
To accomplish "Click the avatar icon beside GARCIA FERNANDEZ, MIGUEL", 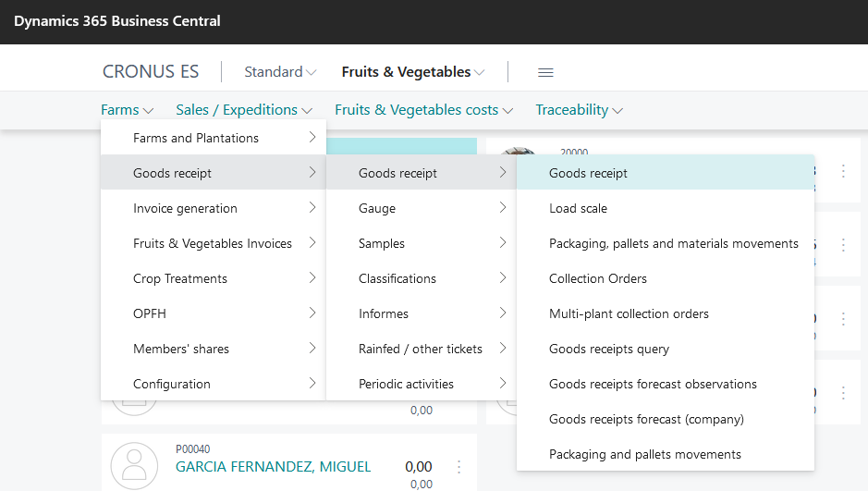I will click(134, 465).
